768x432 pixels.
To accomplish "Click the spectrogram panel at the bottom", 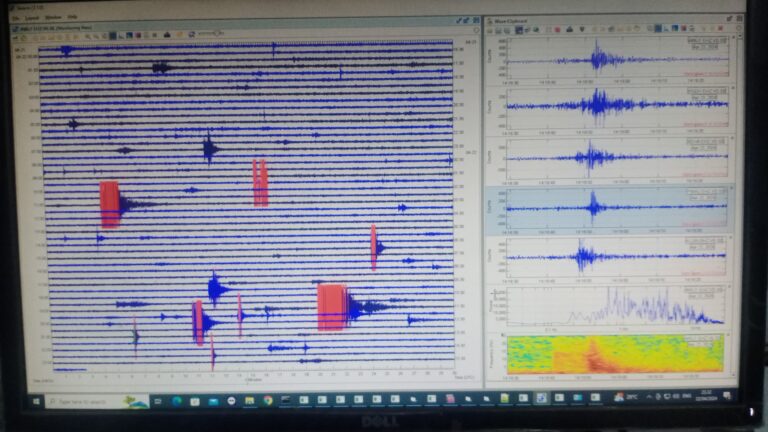I will point(615,355).
